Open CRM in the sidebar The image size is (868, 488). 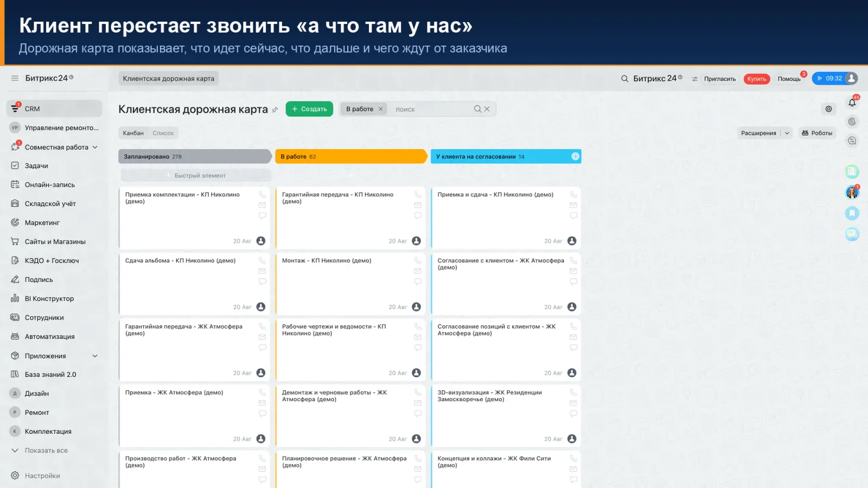[x=54, y=108]
